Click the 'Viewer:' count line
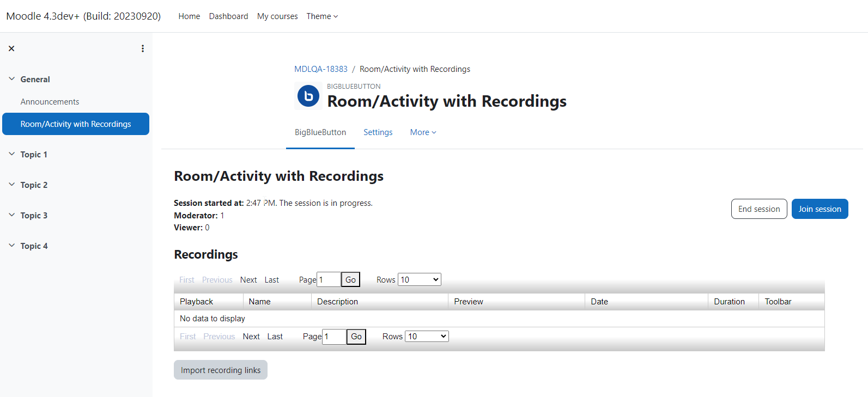Image resolution: width=868 pixels, height=397 pixels. [192, 228]
